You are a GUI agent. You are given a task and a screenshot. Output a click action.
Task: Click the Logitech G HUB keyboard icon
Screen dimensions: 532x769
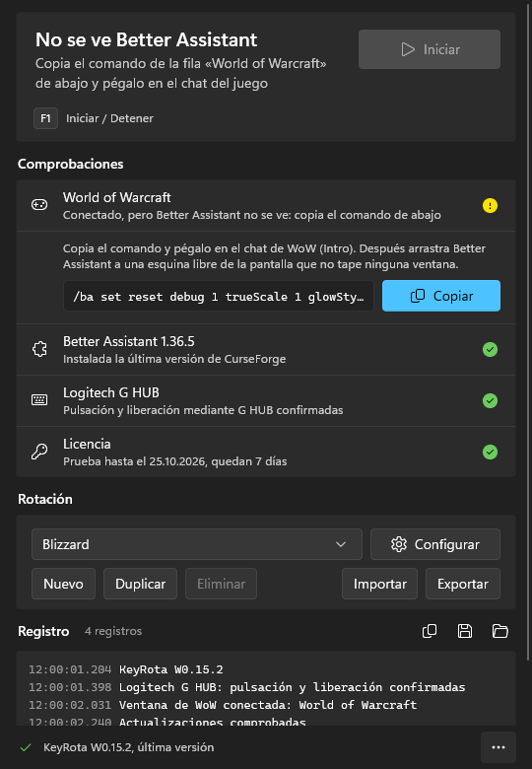(39, 400)
